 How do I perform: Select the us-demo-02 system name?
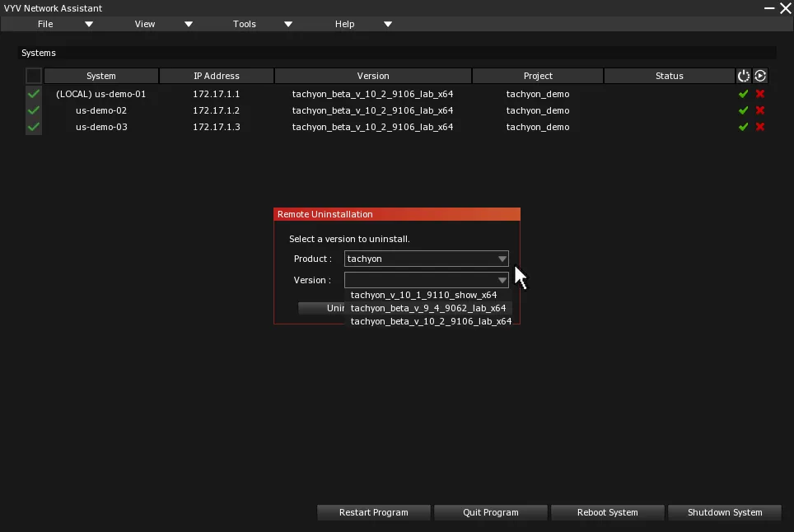coord(101,110)
